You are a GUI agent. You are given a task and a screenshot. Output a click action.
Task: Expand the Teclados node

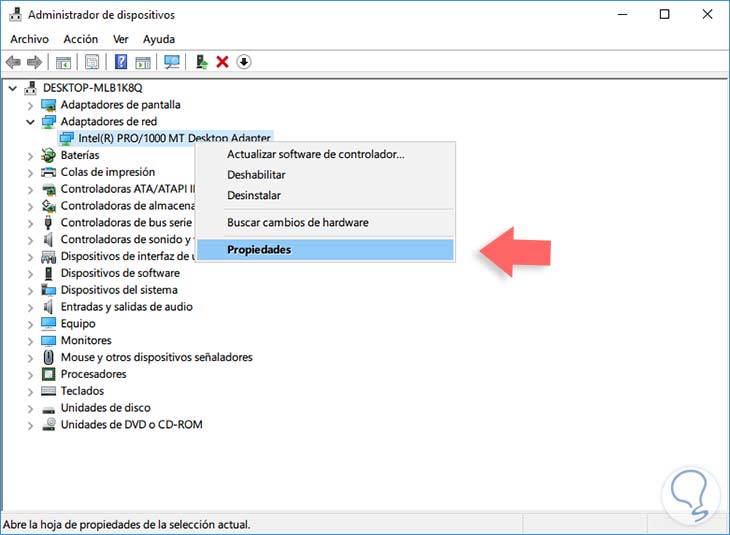click(30, 392)
